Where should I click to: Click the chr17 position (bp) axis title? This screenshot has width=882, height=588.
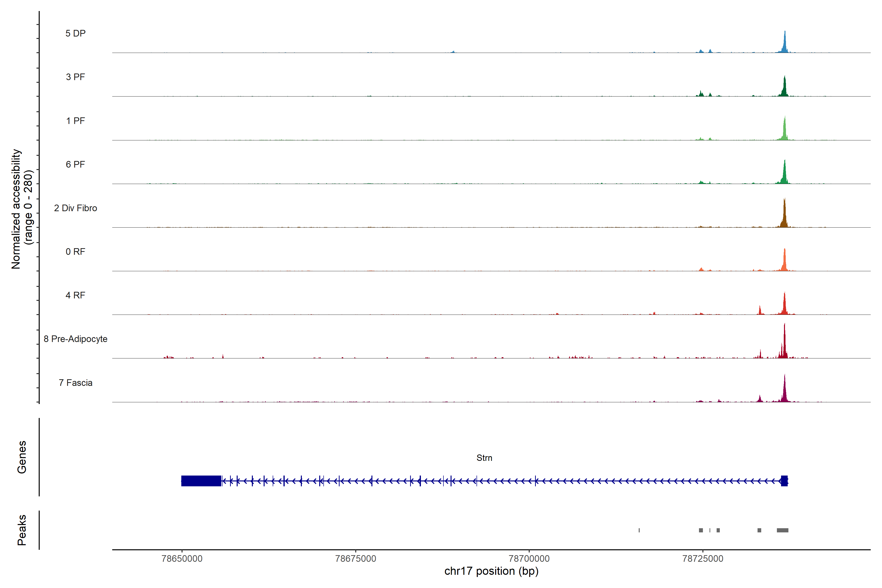(x=491, y=571)
